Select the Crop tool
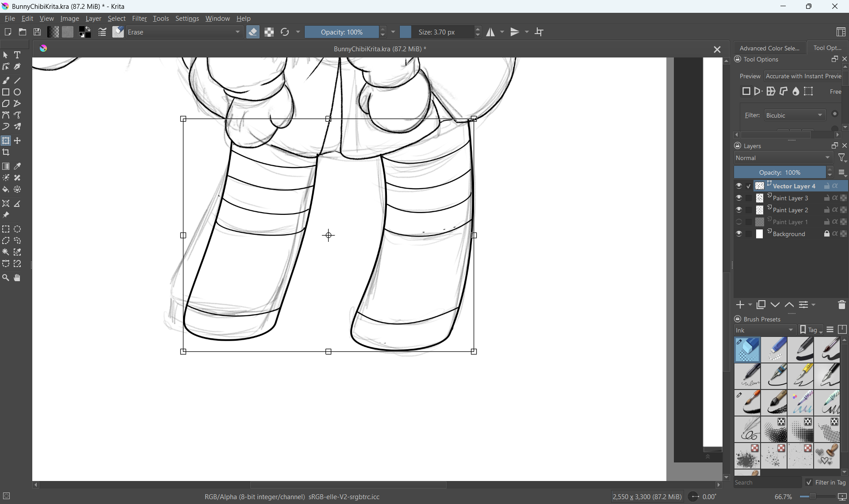849x504 pixels. (x=6, y=153)
